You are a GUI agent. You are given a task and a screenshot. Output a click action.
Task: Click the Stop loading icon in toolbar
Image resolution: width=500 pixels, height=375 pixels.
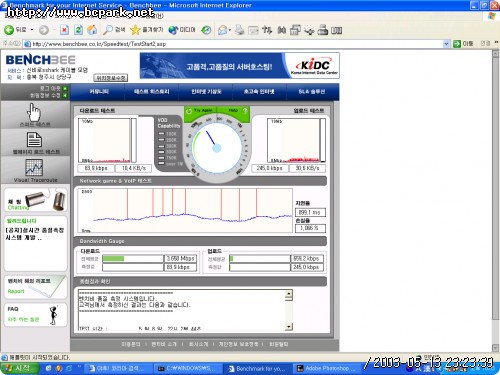[64, 30]
